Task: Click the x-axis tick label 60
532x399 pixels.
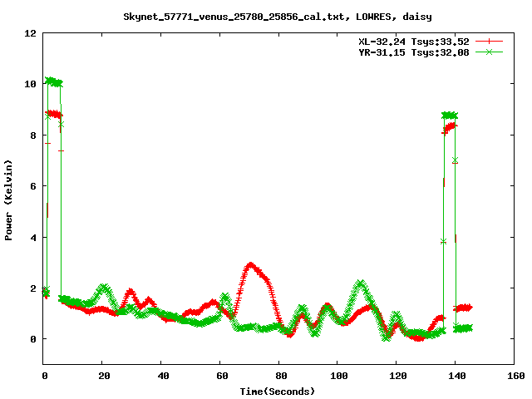Action: tap(222, 376)
